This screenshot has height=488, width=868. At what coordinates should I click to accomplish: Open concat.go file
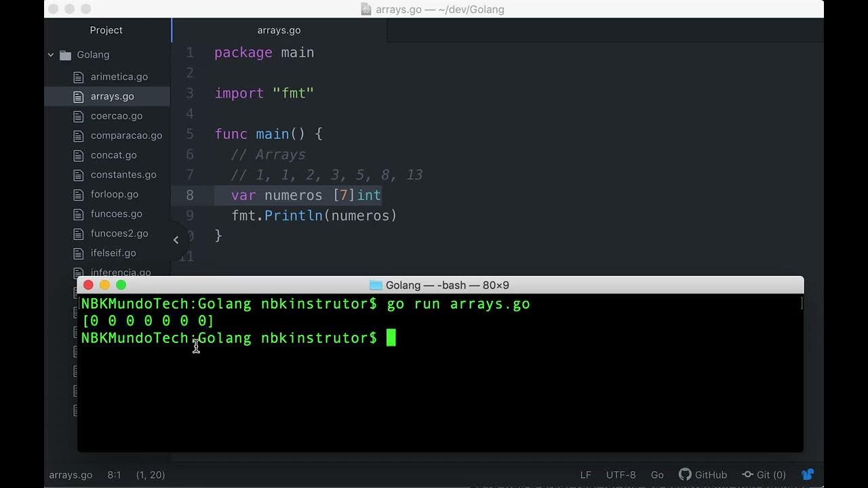(x=114, y=155)
